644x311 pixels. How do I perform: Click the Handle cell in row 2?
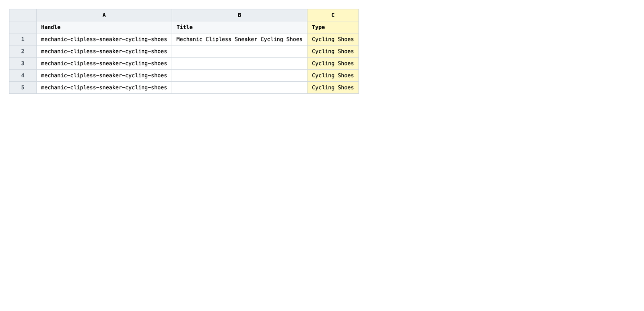click(104, 51)
